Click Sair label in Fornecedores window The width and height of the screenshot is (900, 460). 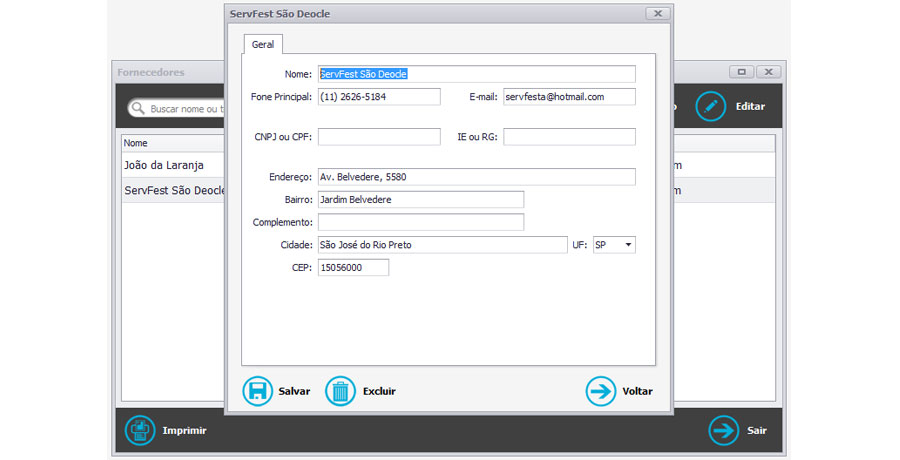tap(757, 430)
